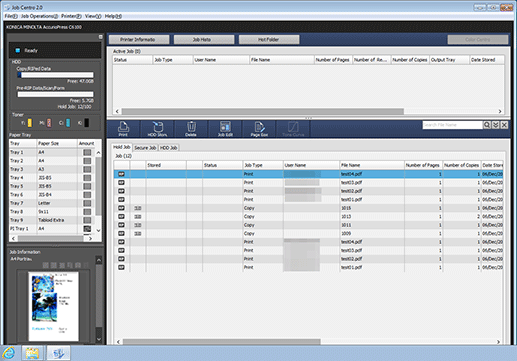Sort hold jobs by File Name column

(x=372, y=165)
